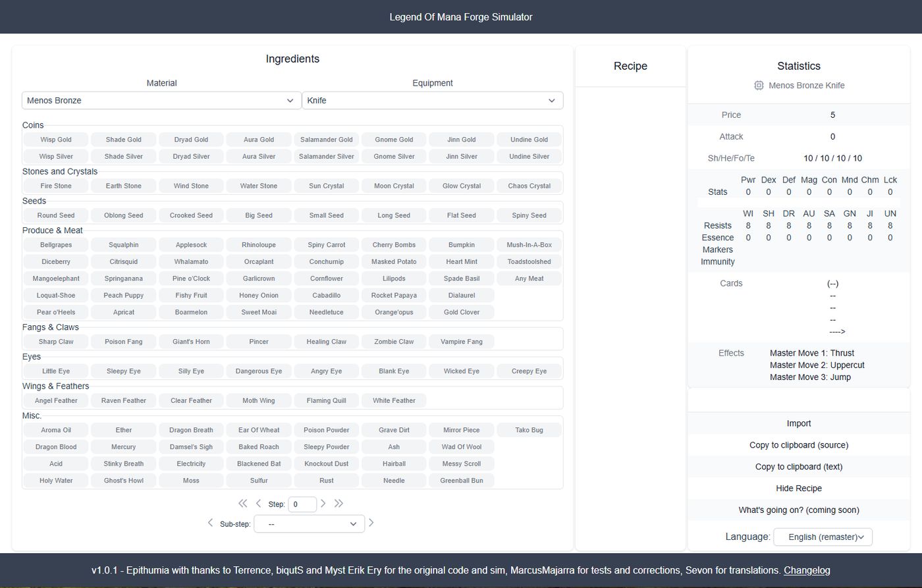Select Sleepy Eye from the Eyes section
The width and height of the screenshot is (922, 588).
(123, 371)
